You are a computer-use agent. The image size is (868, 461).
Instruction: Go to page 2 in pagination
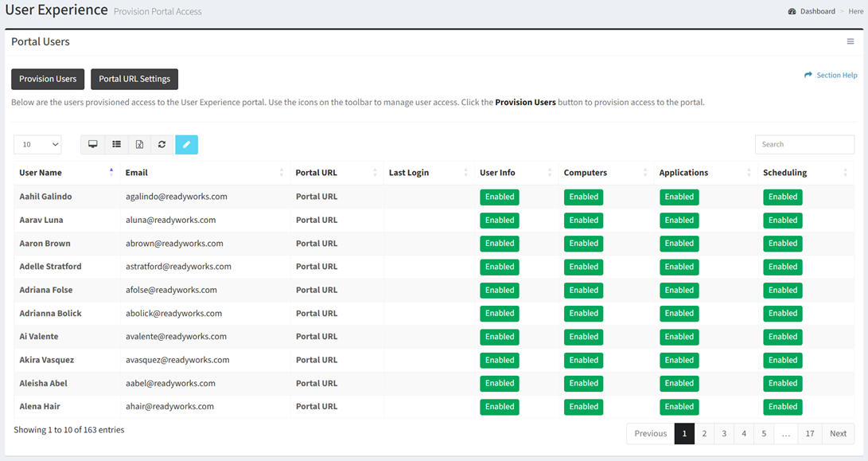(704, 433)
